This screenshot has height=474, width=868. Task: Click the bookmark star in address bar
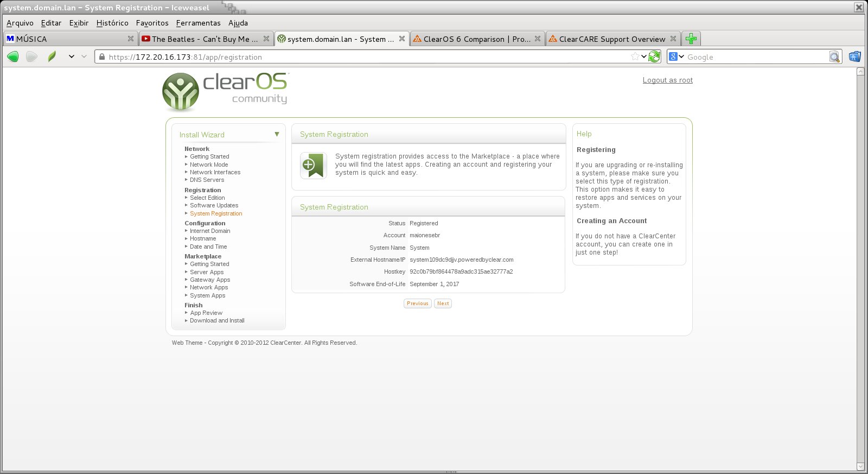pyautogui.click(x=635, y=56)
